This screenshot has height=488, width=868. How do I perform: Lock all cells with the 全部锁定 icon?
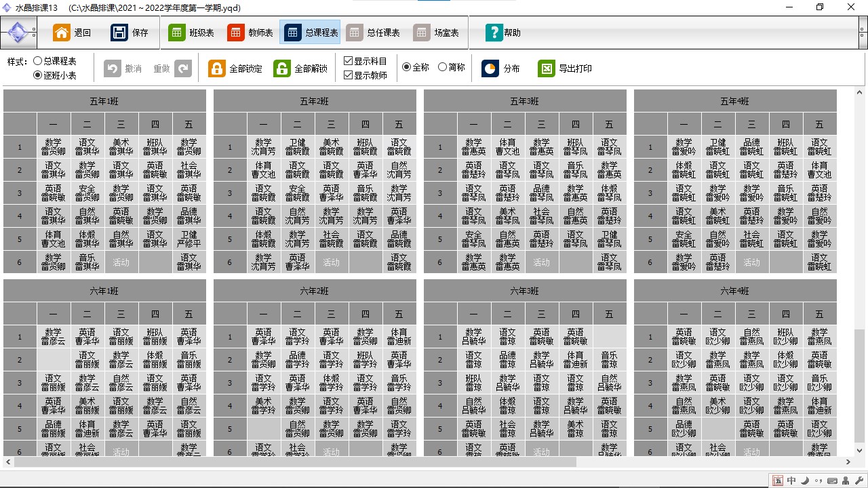pos(216,68)
